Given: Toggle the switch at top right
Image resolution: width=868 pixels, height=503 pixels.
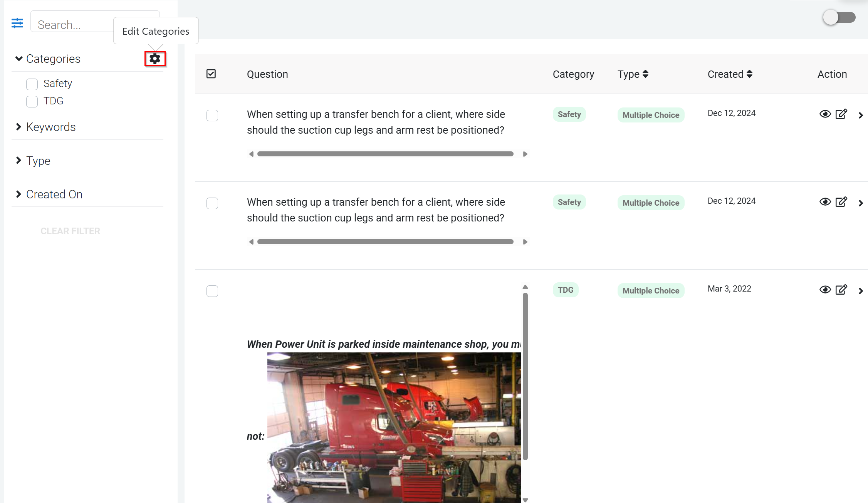Looking at the screenshot, I should point(839,17).
